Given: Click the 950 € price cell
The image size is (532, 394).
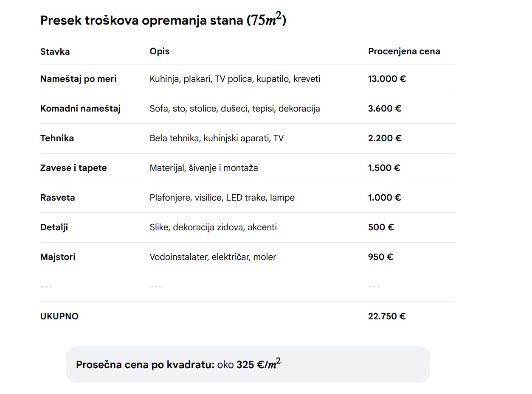Looking at the screenshot, I should 380,257.
